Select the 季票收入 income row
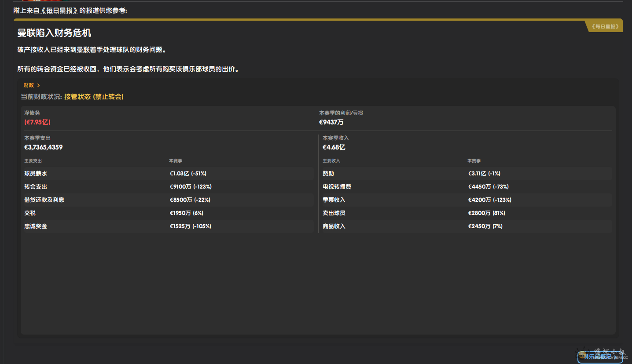632x364 pixels. pyautogui.click(x=467, y=200)
